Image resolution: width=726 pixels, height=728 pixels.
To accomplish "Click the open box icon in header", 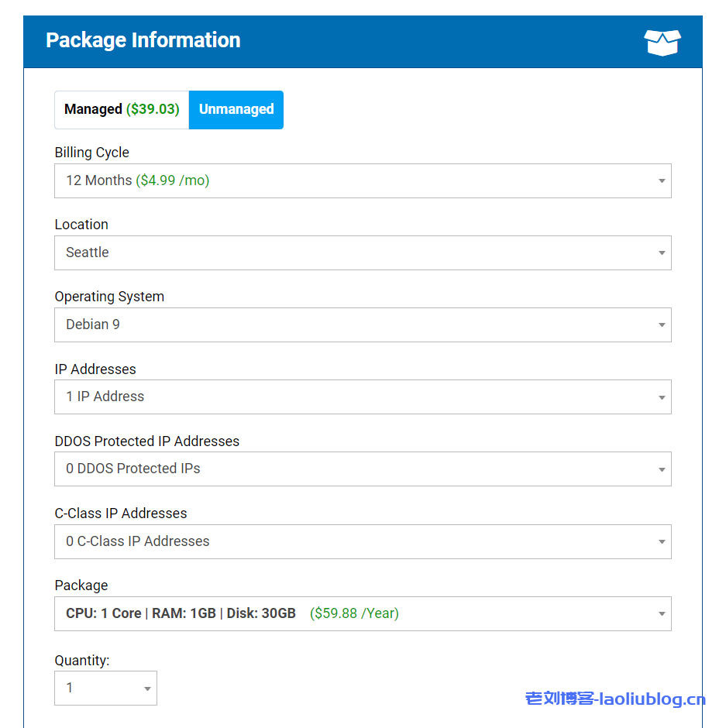I will pos(662,43).
